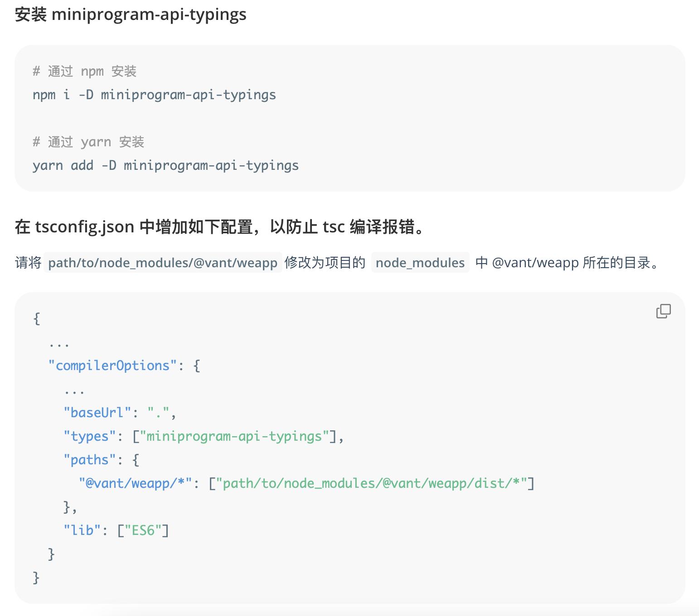The image size is (699, 616).
Task: Click the green path ending in dist/* value
Action: click(x=371, y=483)
